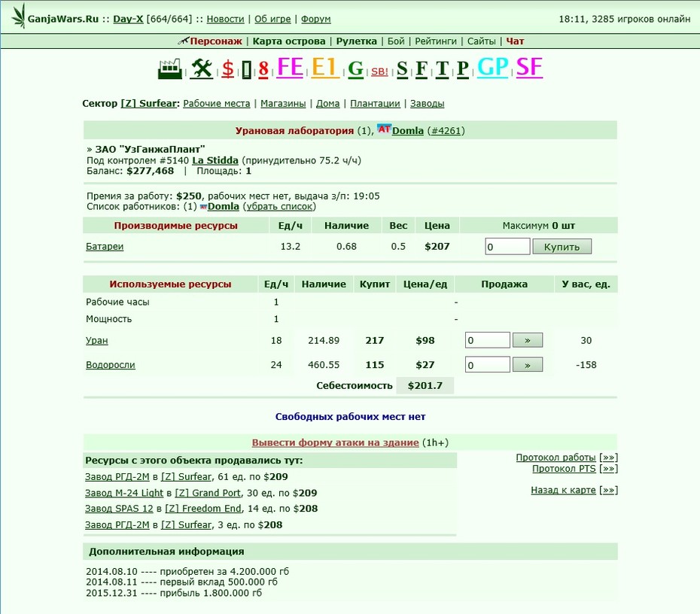Open the Новости link

point(226,20)
